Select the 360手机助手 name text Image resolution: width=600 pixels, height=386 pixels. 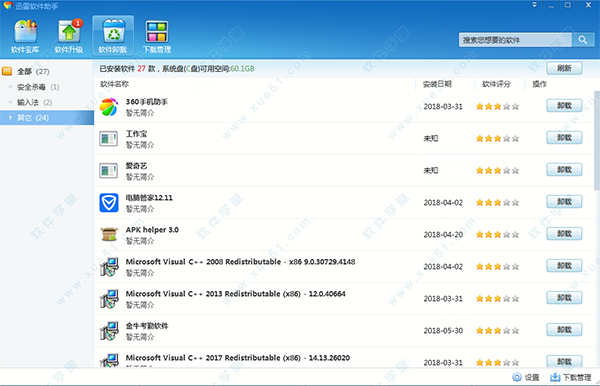(x=147, y=102)
